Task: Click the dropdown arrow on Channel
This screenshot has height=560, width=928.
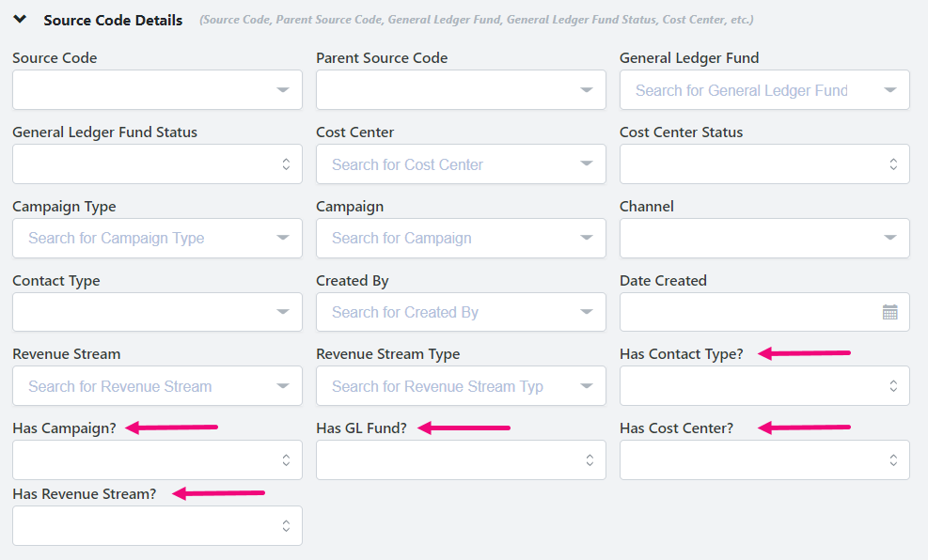Action: (890, 238)
